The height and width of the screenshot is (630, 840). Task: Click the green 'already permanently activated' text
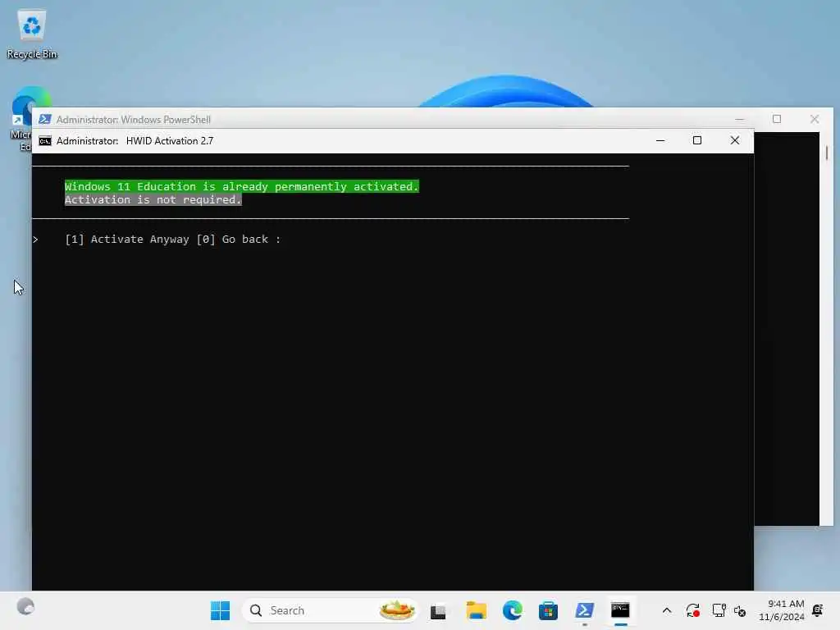[x=242, y=186]
